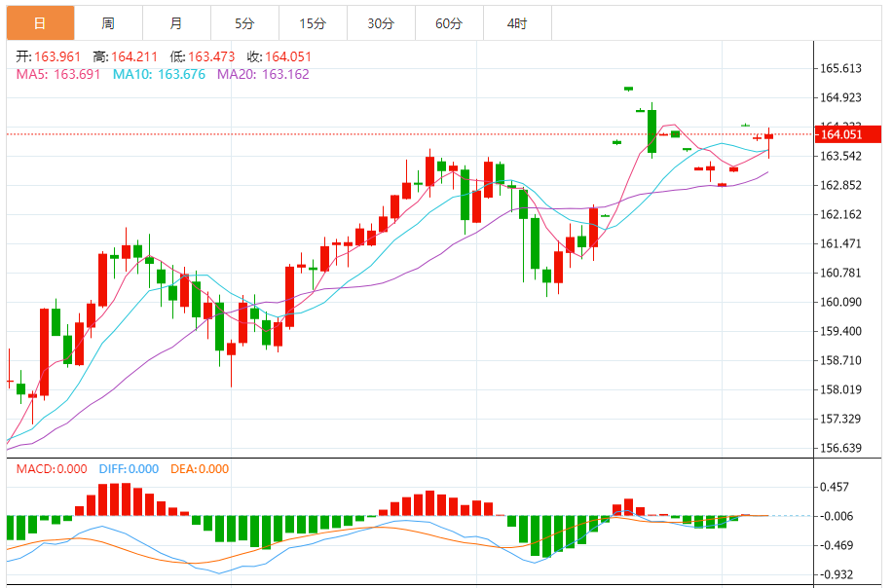This screenshot has width=893, height=588.
Task: Click the MACD axis label -0.469
Action: (837, 545)
